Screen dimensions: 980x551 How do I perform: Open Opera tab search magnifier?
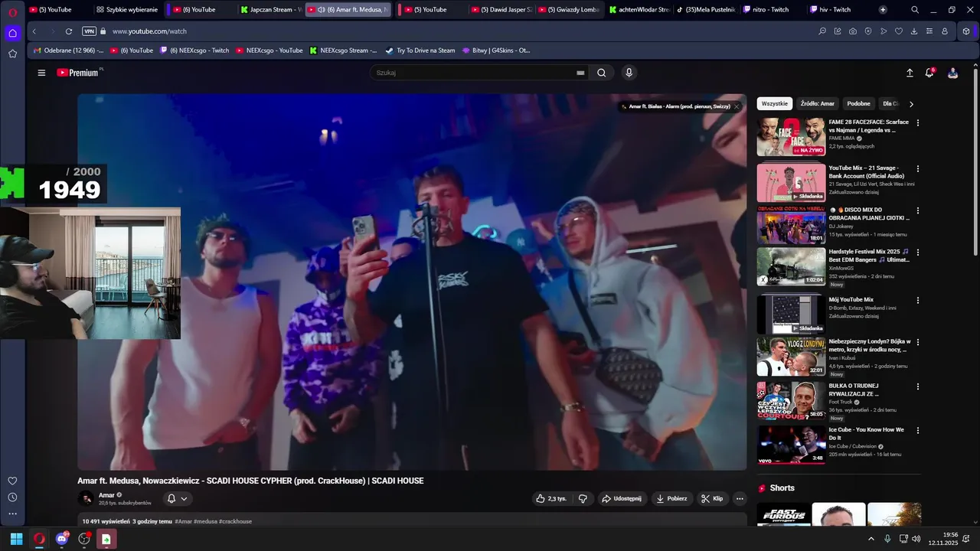point(915,10)
